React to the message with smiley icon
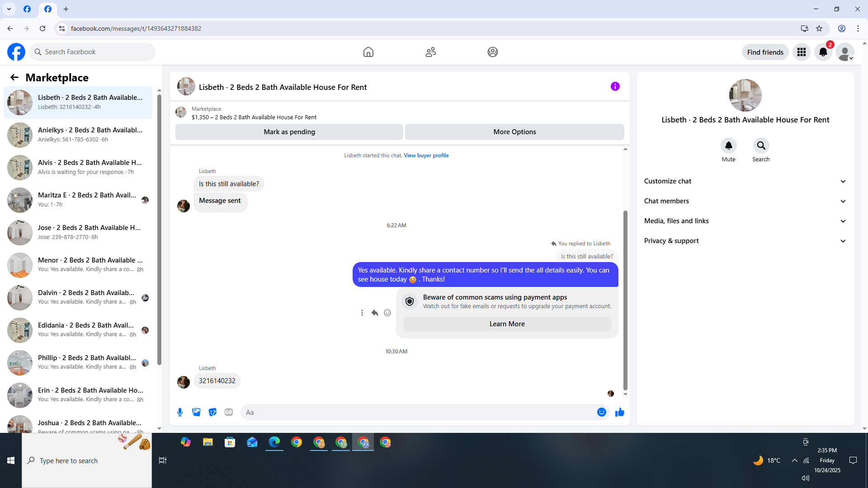Viewport: 868px width, 488px height. (387, 313)
